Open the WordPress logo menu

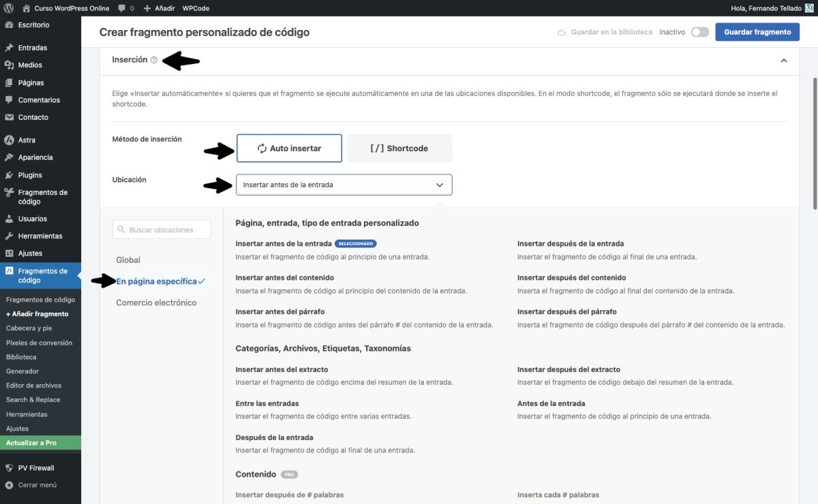(9, 8)
